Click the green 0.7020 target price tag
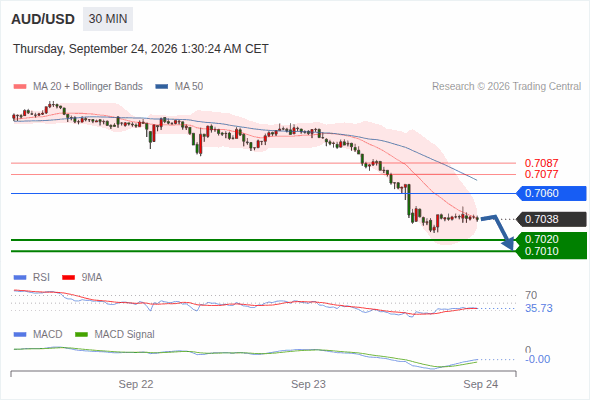 (x=551, y=239)
